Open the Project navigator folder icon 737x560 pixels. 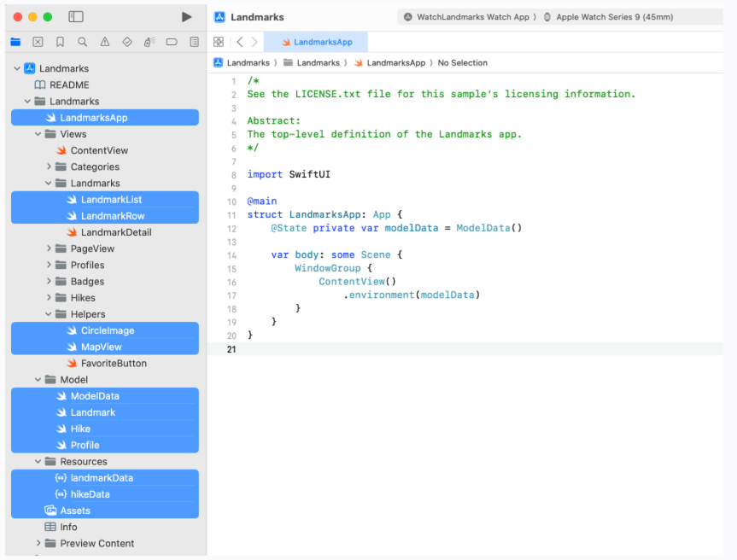pos(15,42)
